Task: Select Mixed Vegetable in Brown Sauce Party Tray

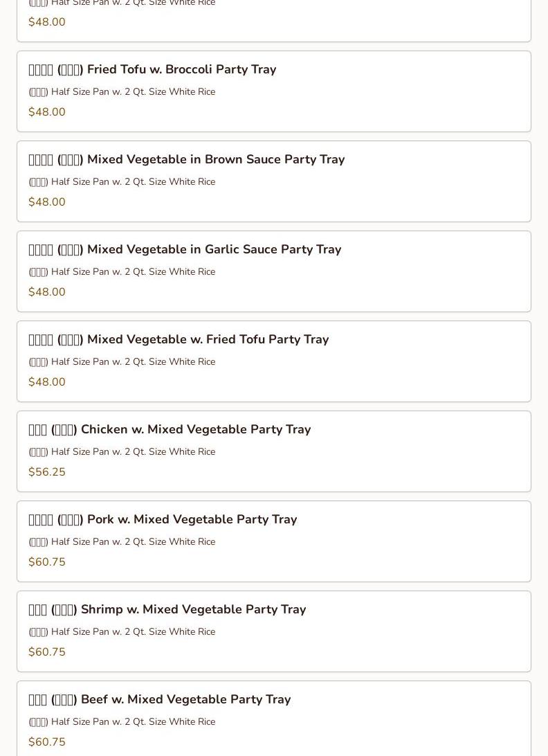Action: click(187, 160)
